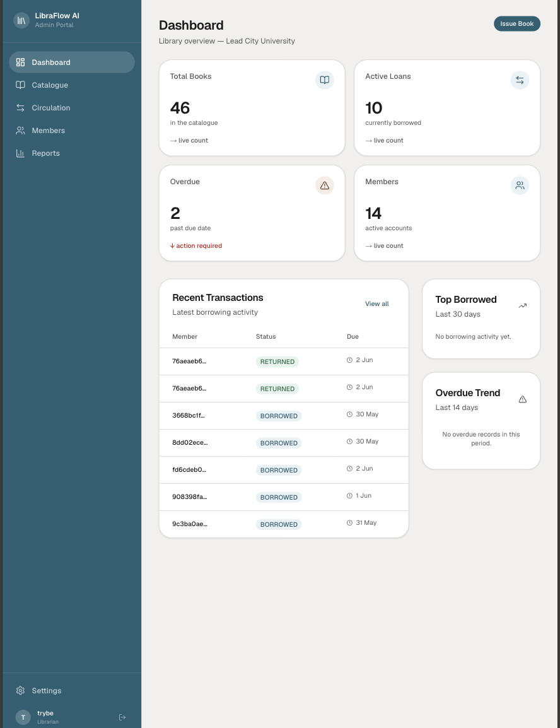Click the Active Loans count 10

click(374, 108)
